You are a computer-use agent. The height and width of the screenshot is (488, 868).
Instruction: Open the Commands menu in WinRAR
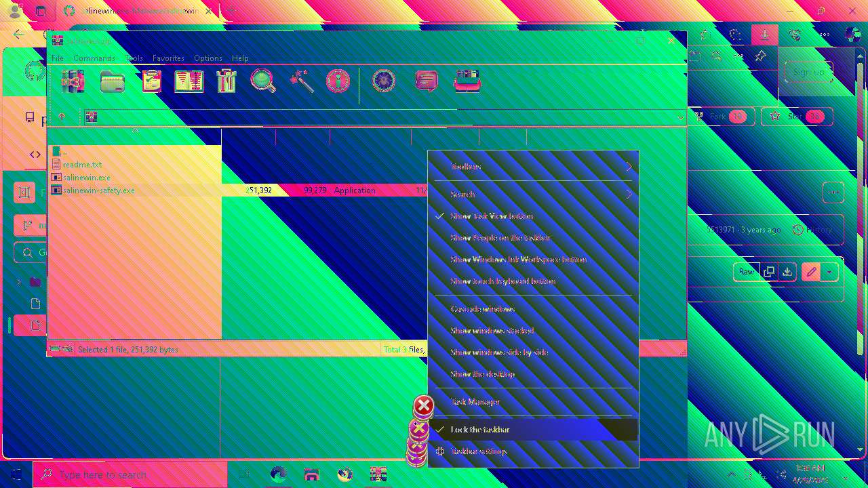[x=94, y=58]
